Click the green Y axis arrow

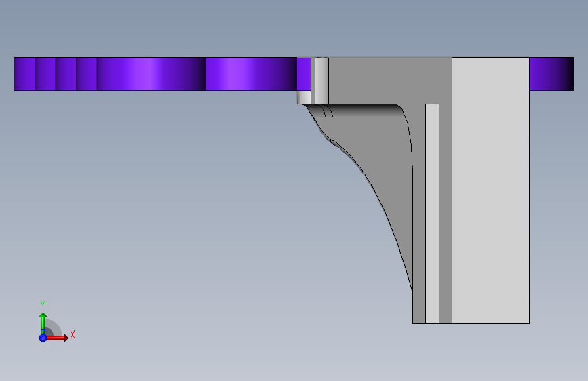point(43,323)
